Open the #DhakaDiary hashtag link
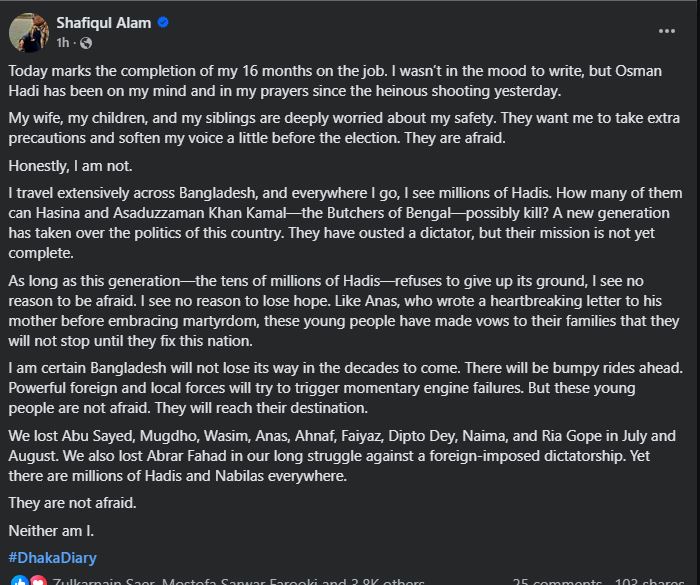700x585 pixels. click(x=52, y=558)
